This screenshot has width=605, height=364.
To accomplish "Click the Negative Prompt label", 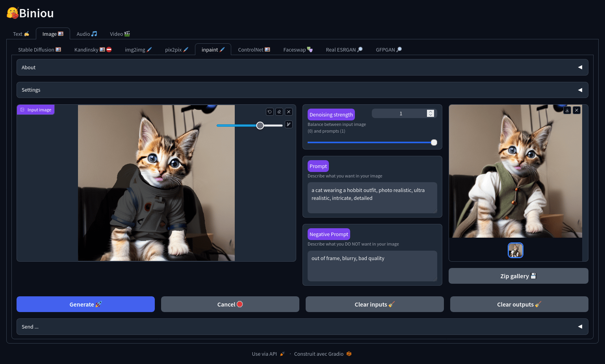I will tap(329, 234).
